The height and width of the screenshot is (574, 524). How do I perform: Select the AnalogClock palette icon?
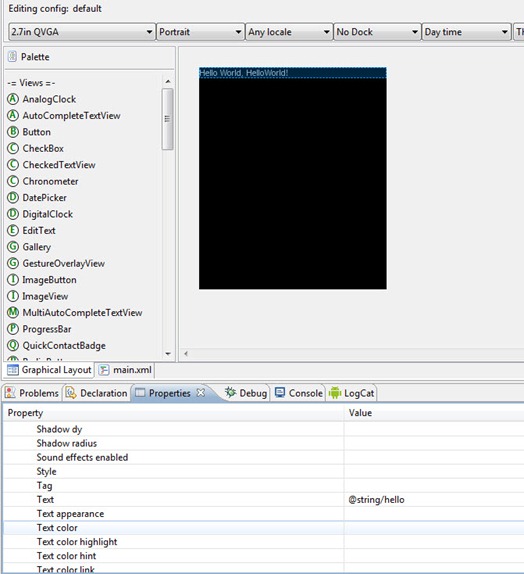tap(13, 99)
